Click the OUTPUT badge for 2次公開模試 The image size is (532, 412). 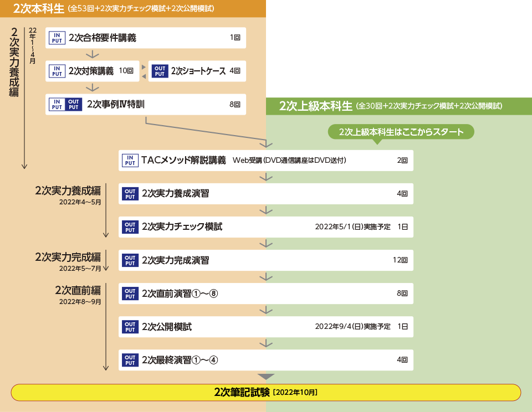(130, 327)
